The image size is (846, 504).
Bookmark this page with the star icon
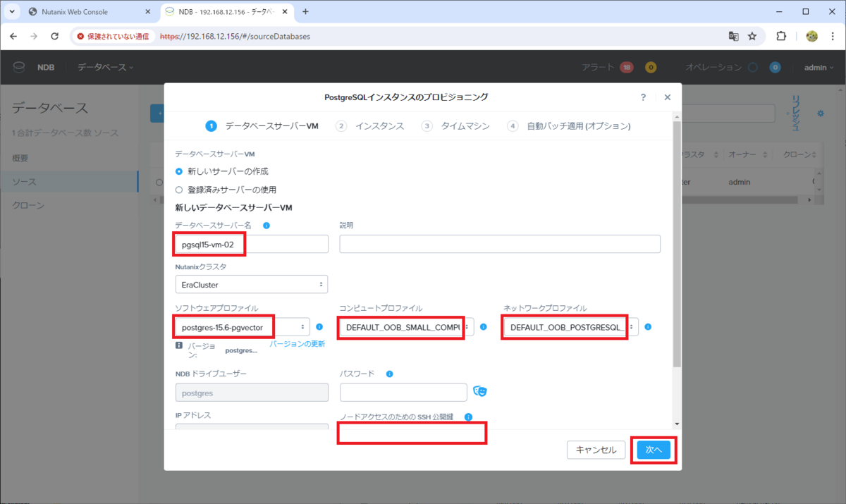click(752, 36)
